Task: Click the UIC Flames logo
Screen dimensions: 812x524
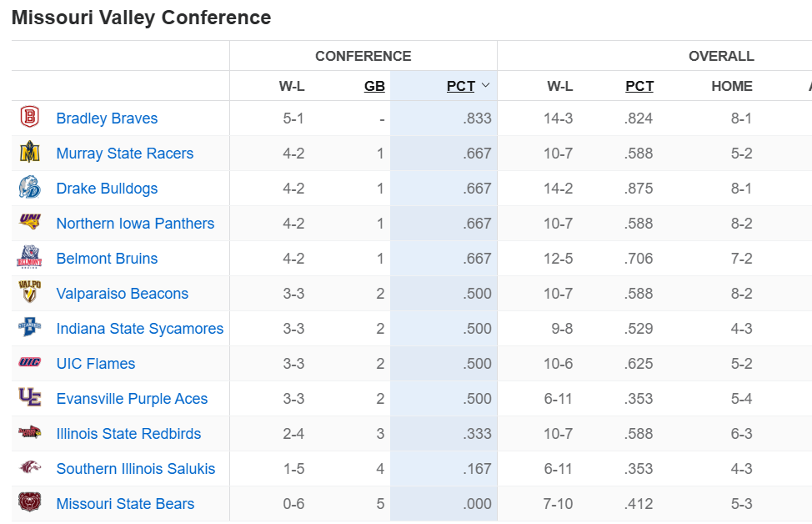Action: point(29,362)
